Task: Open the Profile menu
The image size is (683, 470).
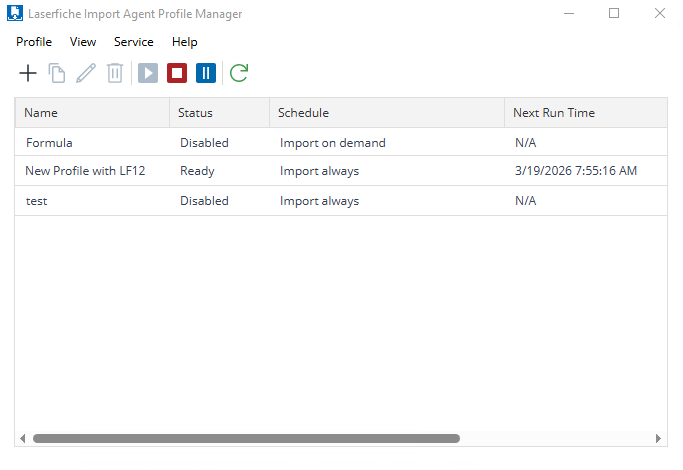Action: coord(34,42)
